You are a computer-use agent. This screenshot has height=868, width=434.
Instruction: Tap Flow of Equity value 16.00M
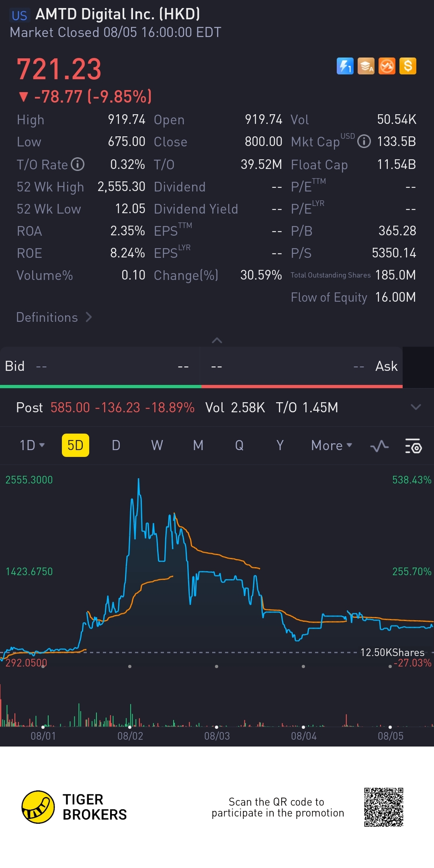click(395, 297)
